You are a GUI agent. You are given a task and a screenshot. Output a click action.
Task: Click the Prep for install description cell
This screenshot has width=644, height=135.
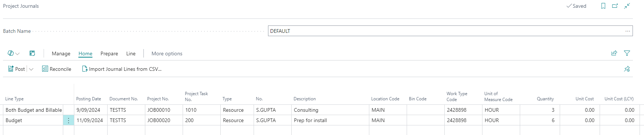pyautogui.click(x=330, y=120)
